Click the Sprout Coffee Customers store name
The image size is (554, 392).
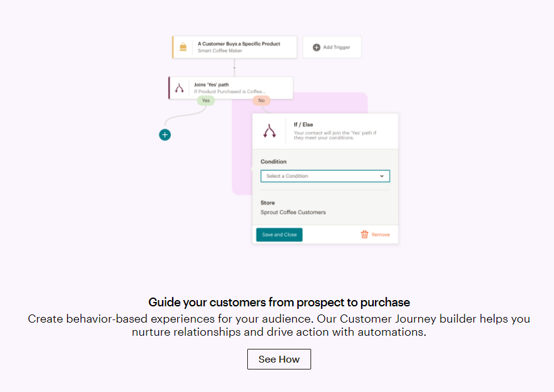point(293,213)
